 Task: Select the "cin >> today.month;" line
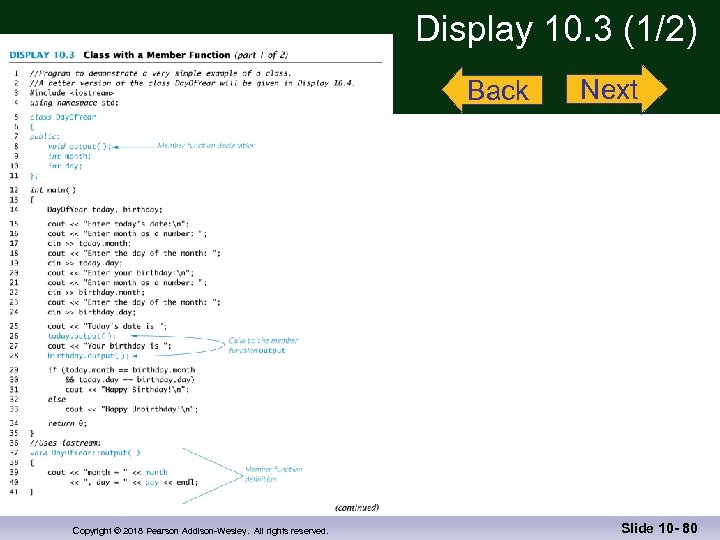(89, 243)
